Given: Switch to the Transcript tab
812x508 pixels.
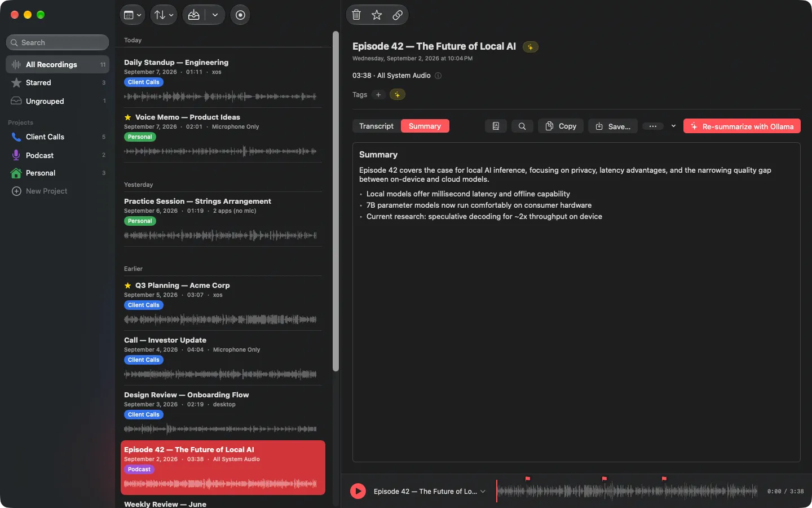Looking at the screenshot, I should coord(376,126).
